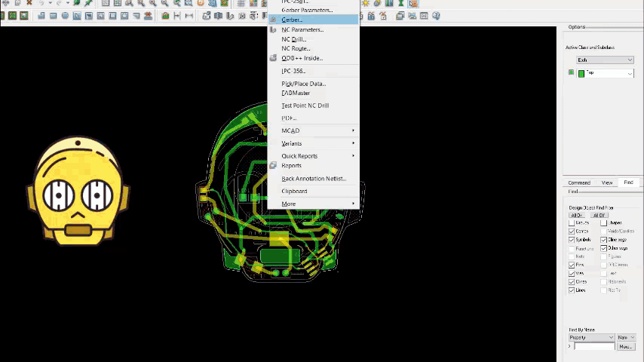Click the green Top layer color swatch
The width and height of the screenshot is (644, 362).
581,74
